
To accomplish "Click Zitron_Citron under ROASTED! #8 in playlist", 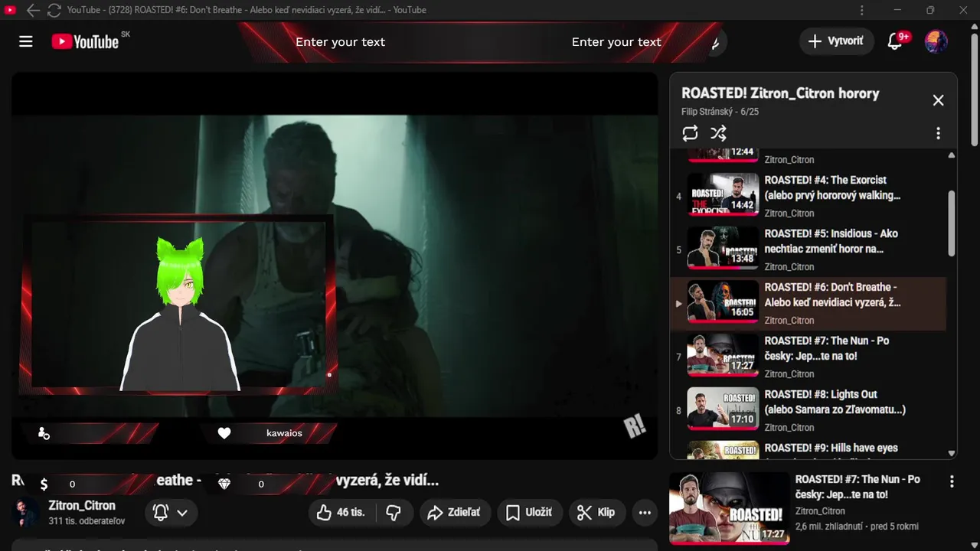I will coord(789,428).
